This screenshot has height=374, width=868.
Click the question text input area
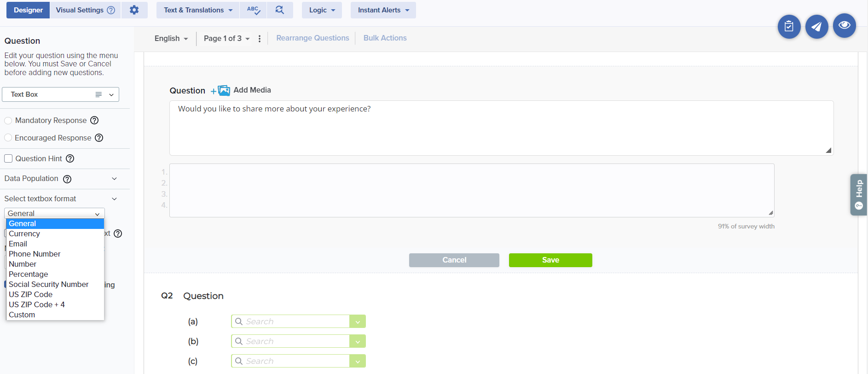(501, 128)
